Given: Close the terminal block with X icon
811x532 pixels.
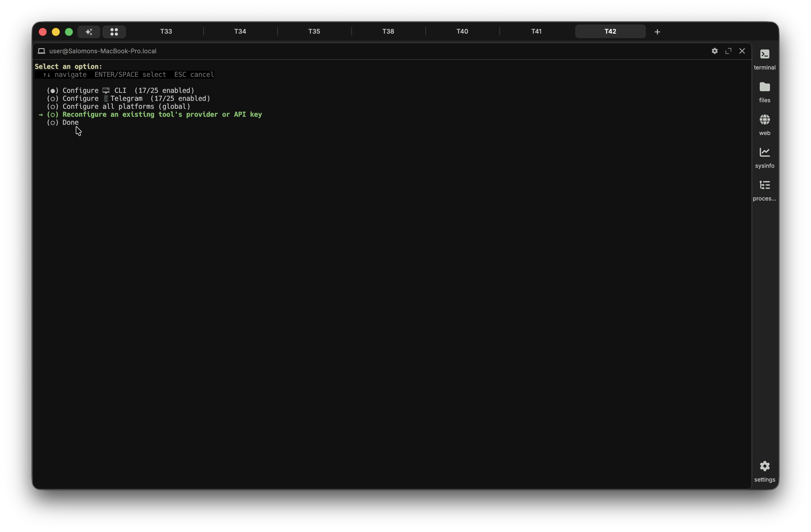Looking at the screenshot, I should pos(742,51).
